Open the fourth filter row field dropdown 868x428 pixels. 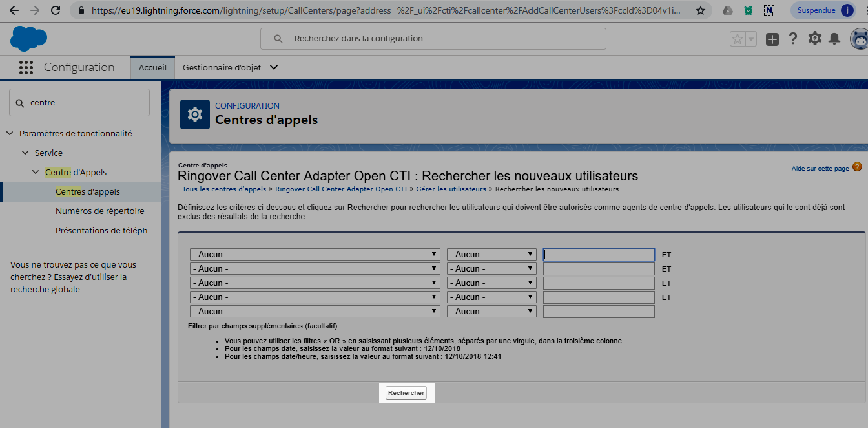pyautogui.click(x=315, y=297)
